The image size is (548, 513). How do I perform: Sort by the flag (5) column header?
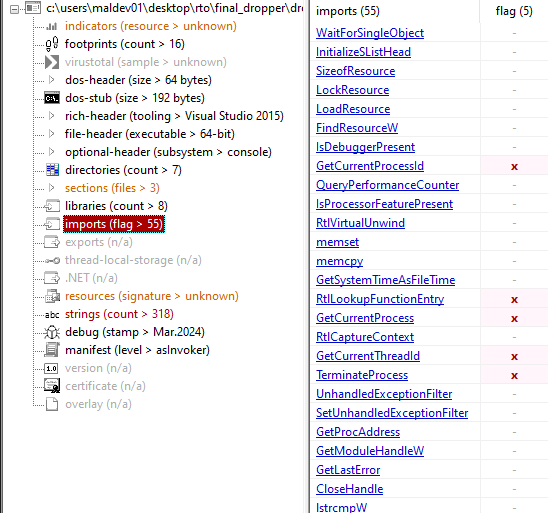click(x=514, y=11)
